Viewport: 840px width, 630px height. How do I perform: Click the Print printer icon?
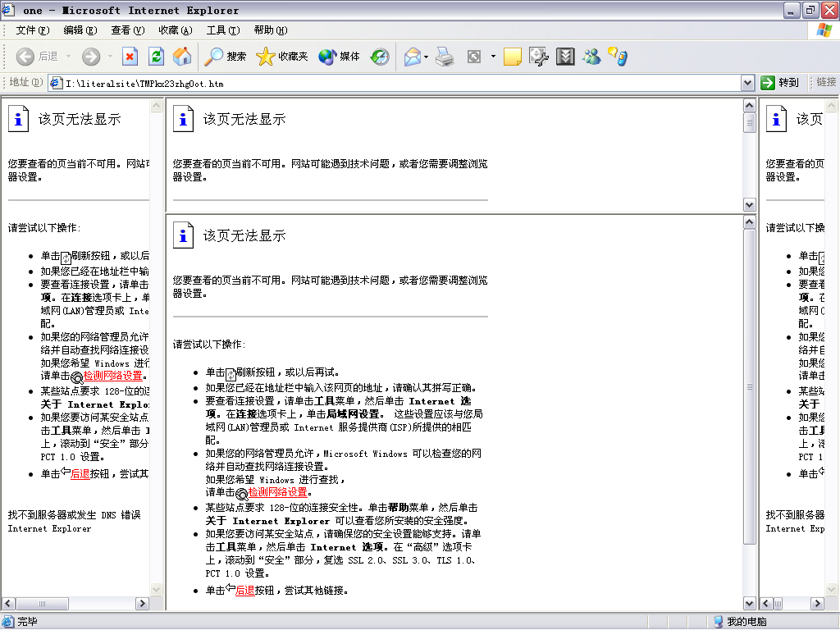coord(444,57)
